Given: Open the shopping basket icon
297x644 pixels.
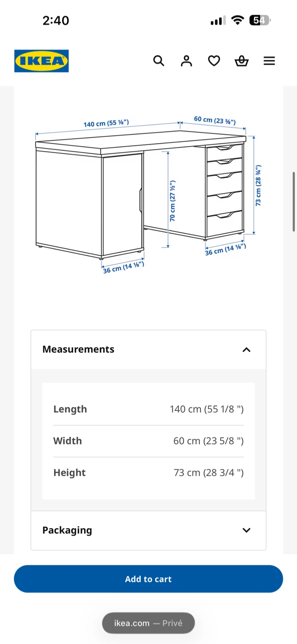Looking at the screenshot, I should 242,61.
